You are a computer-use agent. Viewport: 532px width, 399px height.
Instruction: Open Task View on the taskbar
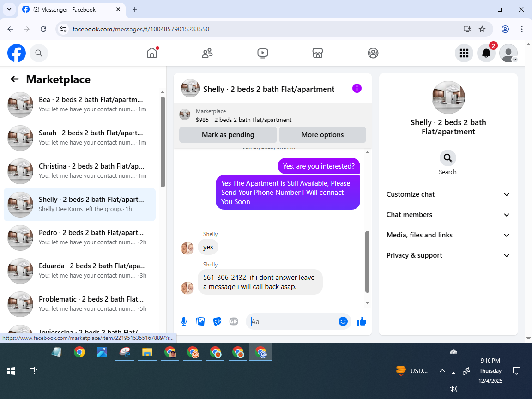33,371
